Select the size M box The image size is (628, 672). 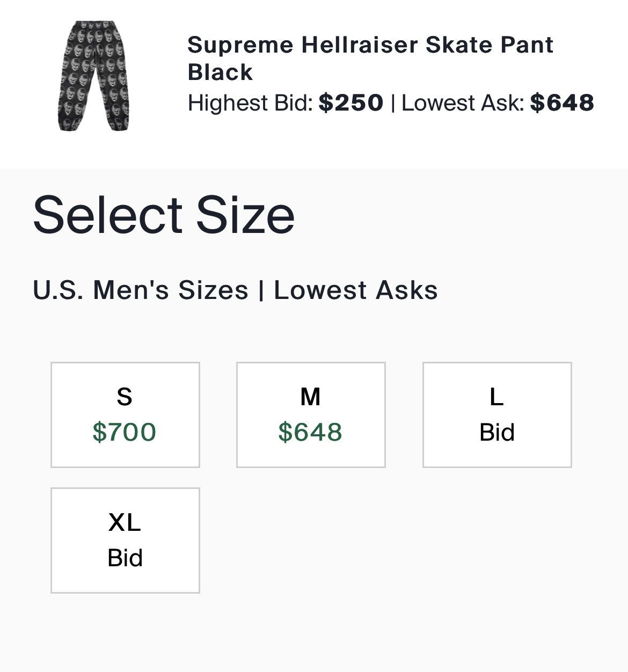[311, 414]
